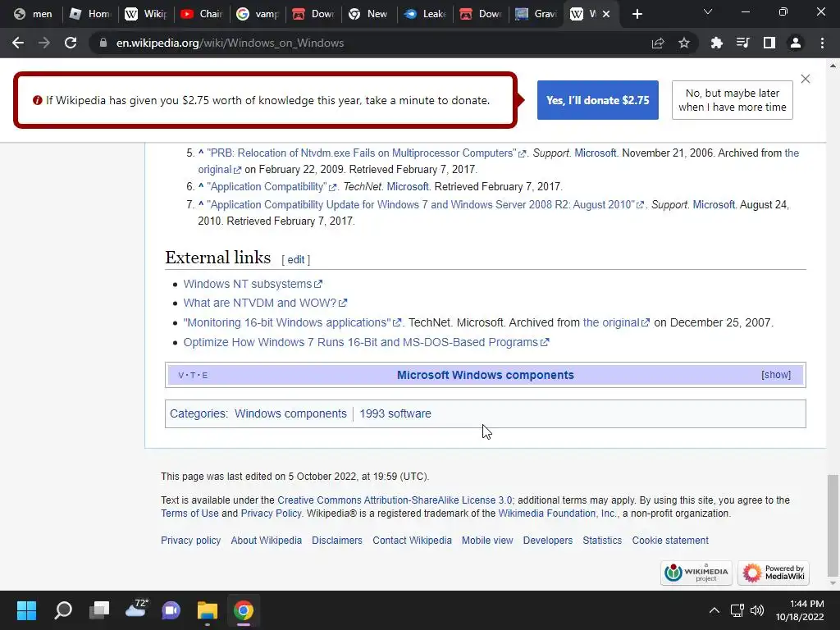Open Task View on taskbar
840x630 pixels.
[x=99, y=610]
